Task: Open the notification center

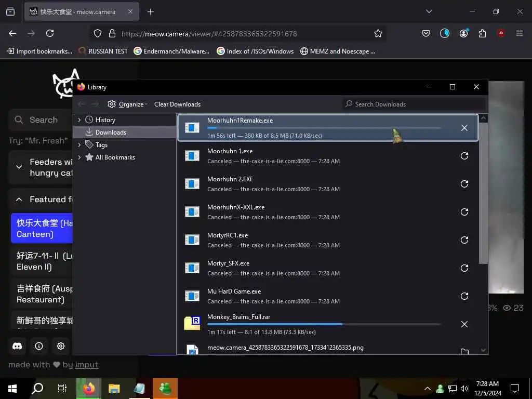Action: [515, 389]
